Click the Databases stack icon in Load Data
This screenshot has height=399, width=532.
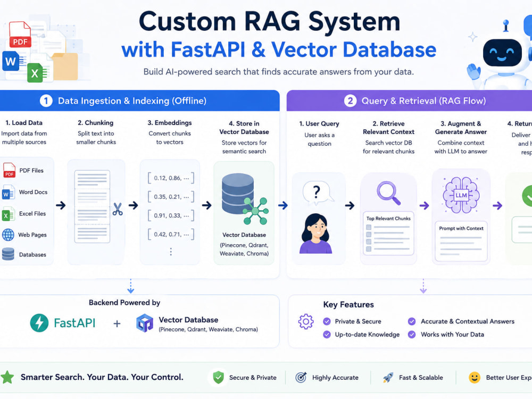(8, 254)
